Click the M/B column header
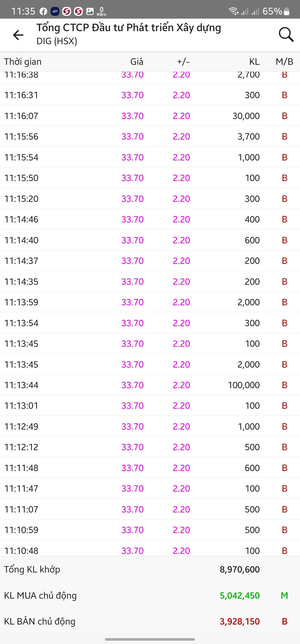This screenshot has height=644, width=300. [x=284, y=62]
